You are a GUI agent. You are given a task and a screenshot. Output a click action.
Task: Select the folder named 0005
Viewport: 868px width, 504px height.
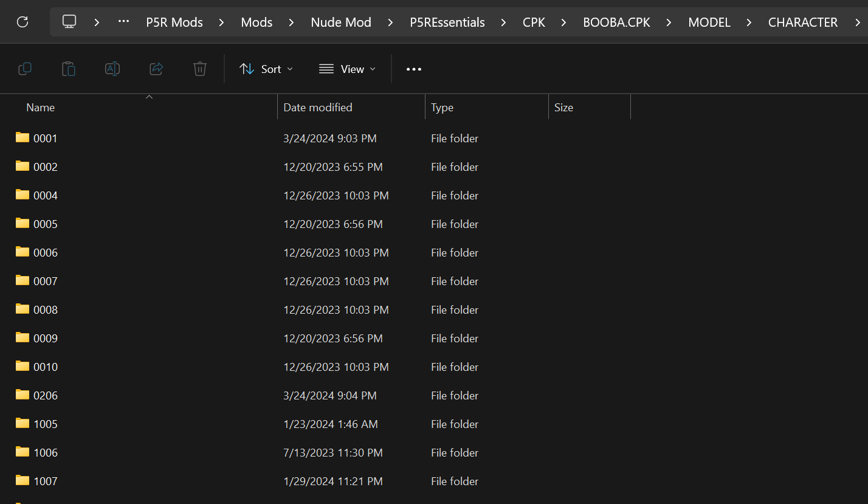[46, 224]
